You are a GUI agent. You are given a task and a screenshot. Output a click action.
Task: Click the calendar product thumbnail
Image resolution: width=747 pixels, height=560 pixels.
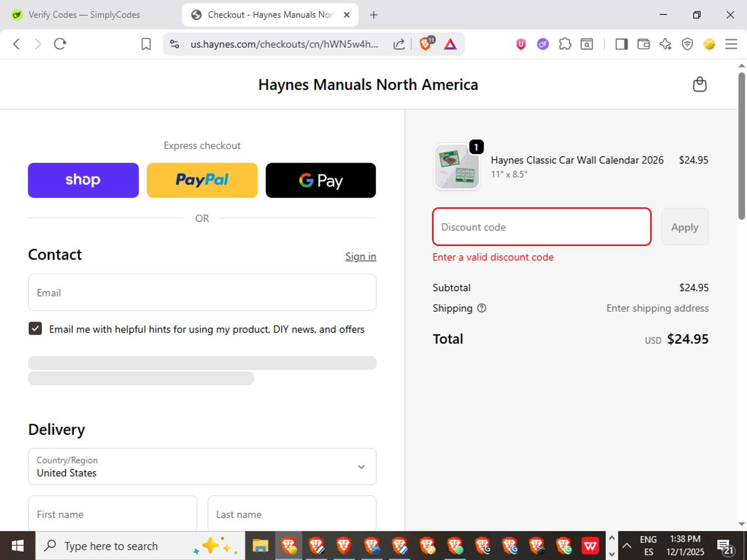pos(457,167)
